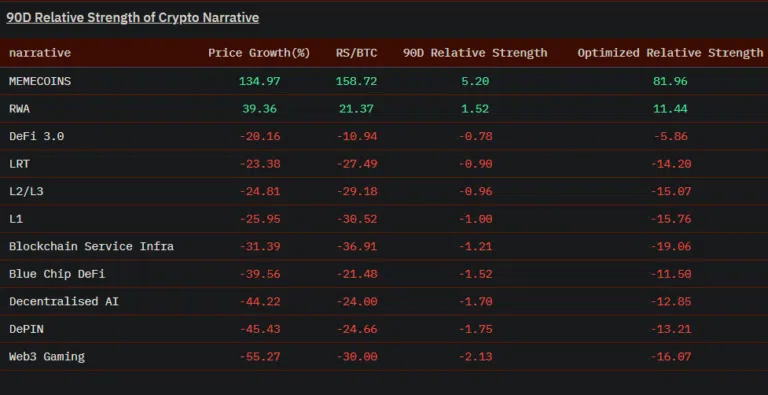Viewport: 768px width, 395px height.
Task: Click DeFi 3.0 optimized value -5.86
Action: [671, 136]
